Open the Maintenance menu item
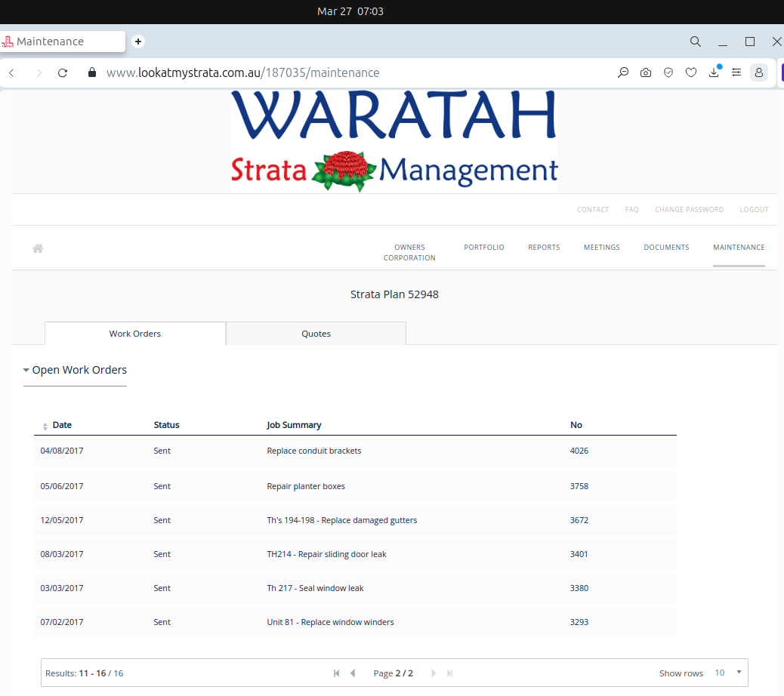The height and width of the screenshot is (696, 784). pyautogui.click(x=739, y=248)
